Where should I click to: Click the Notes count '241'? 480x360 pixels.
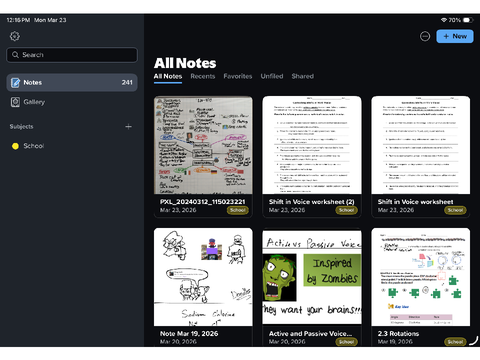[x=127, y=82]
